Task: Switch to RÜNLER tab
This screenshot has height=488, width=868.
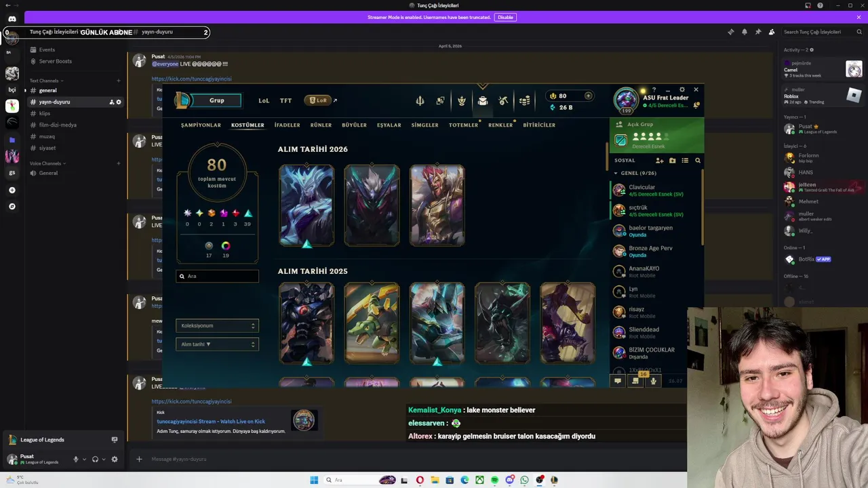Action: tap(321, 125)
